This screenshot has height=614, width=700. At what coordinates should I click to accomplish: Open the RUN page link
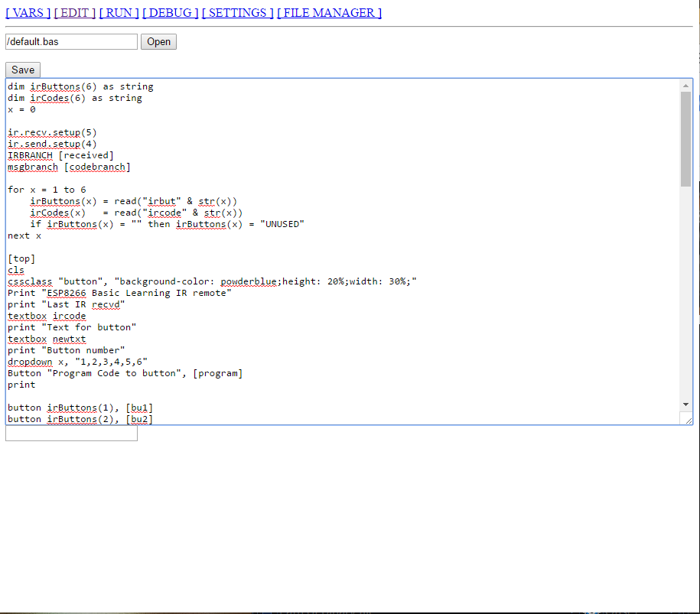(x=119, y=12)
